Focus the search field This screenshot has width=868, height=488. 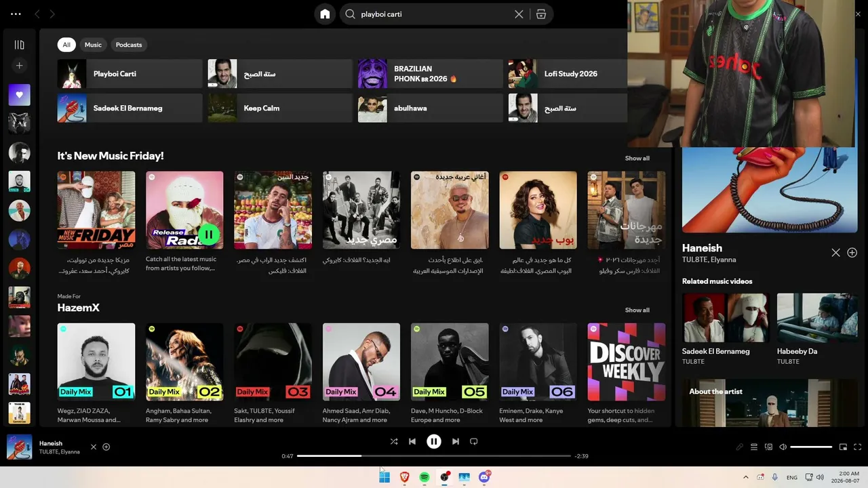tap(435, 14)
